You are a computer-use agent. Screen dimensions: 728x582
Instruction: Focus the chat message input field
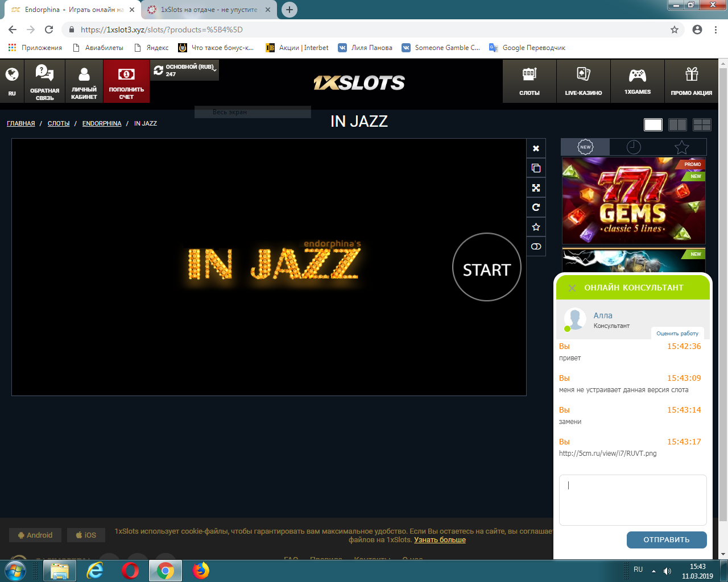click(x=633, y=500)
